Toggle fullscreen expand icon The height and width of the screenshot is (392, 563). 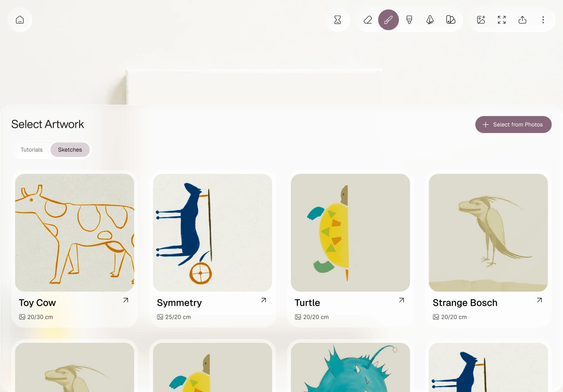click(x=502, y=20)
